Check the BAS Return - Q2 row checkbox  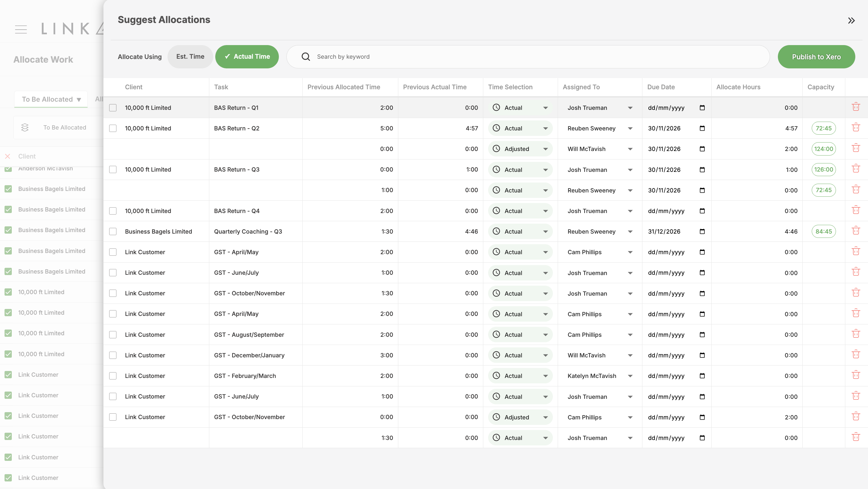(113, 128)
